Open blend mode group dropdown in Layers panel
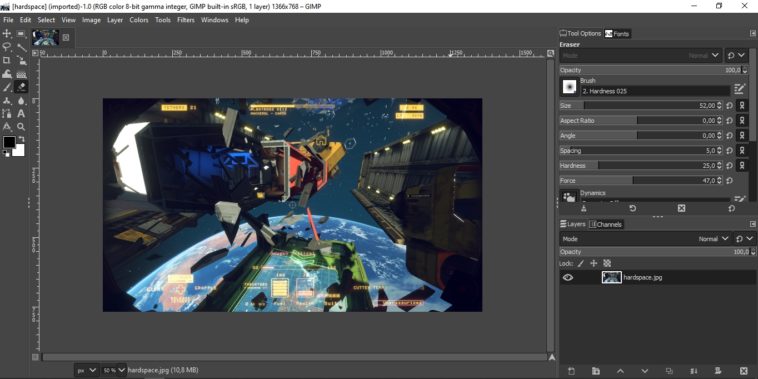This screenshot has width=758, height=379. point(745,239)
